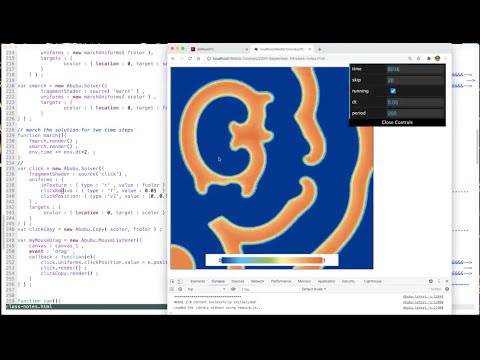Switch to the Network tab

click(257, 281)
